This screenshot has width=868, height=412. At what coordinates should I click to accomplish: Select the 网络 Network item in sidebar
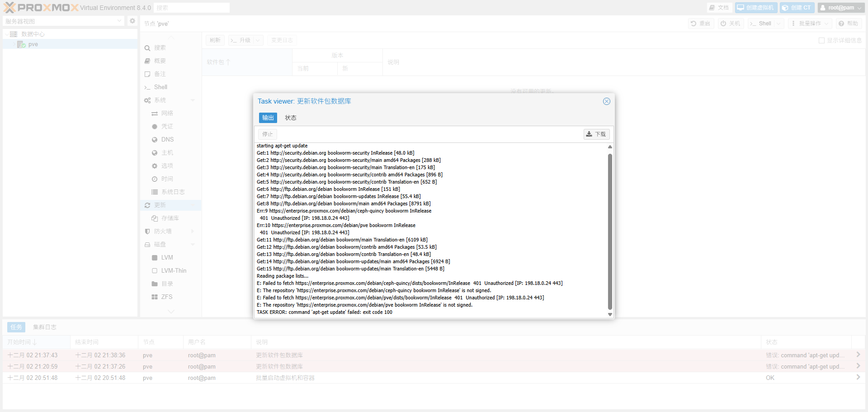click(x=167, y=113)
